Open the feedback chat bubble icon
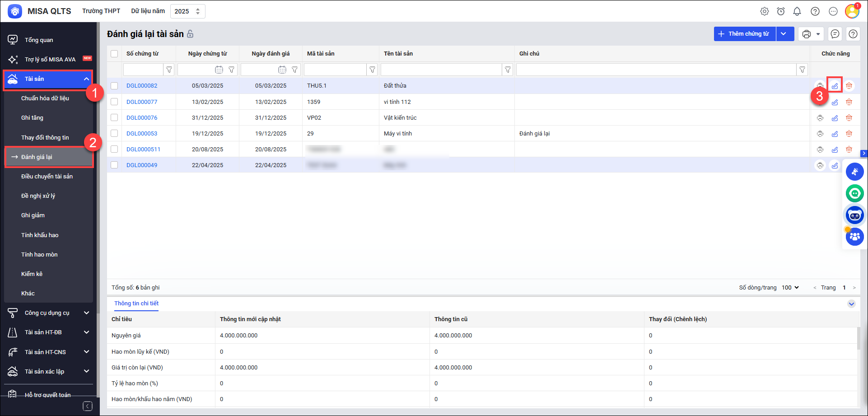 tap(835, 34)
